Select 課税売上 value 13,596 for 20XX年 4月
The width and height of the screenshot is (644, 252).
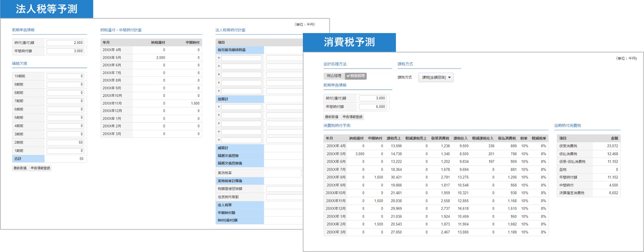[x=396, y=146]
